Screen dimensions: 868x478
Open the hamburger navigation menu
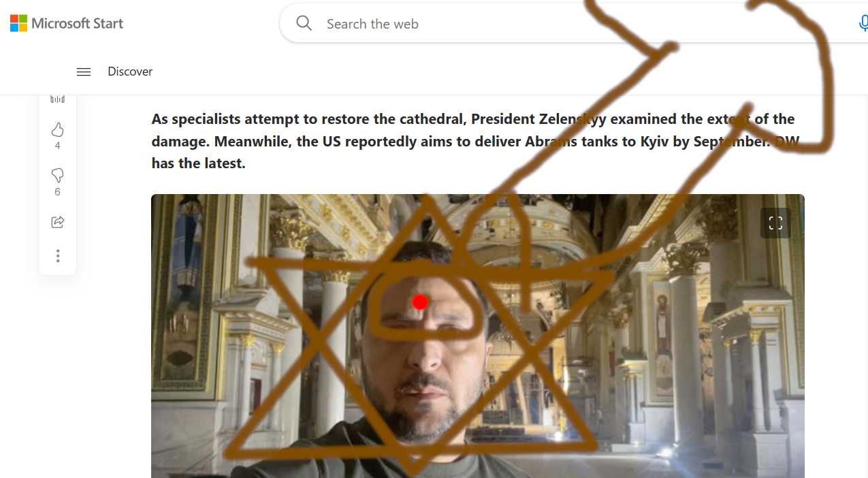point(84,71)
